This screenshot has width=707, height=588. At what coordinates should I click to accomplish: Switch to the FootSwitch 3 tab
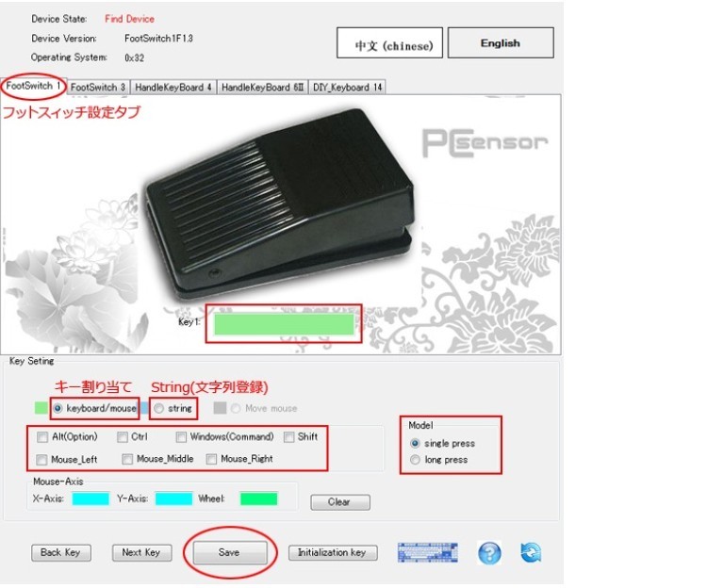98,87
